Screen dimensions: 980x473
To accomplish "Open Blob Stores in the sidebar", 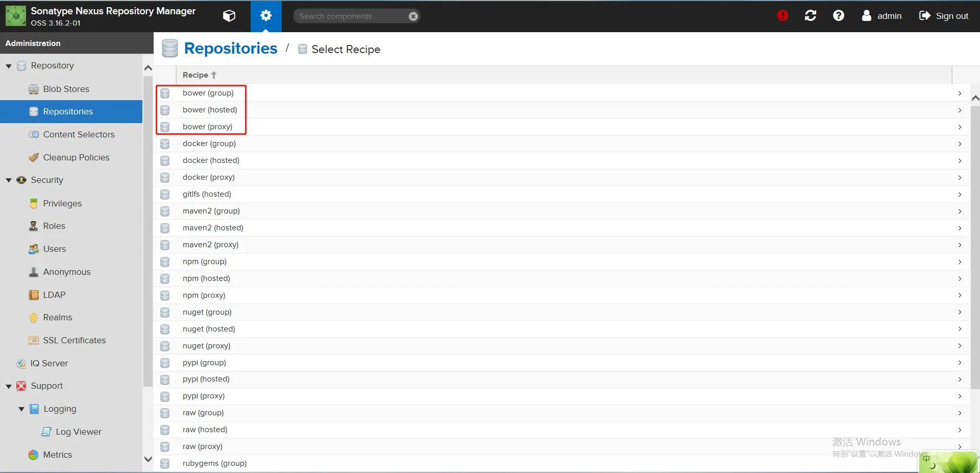I will pos(66,89).
